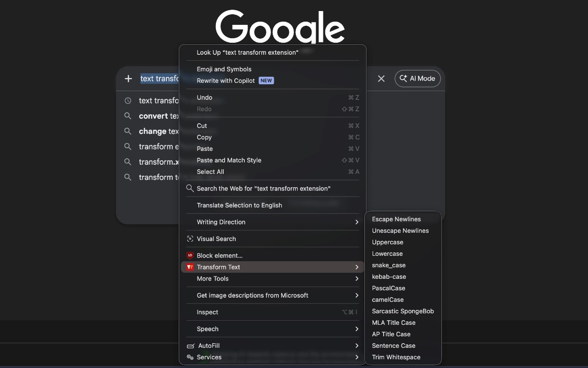Select Block element… entry
588x368 pixels.
[272, 255]
